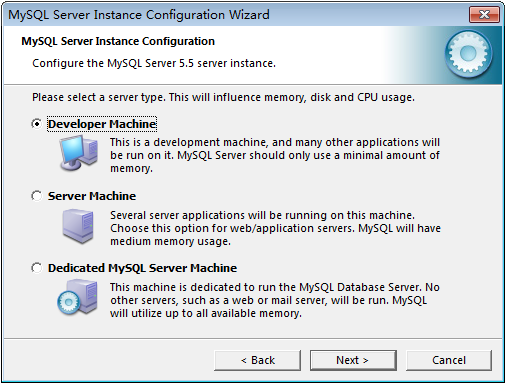Click the 'Please select a server type' instruction
The height and width of the screenshot is (384, 506).
point(223,97)
